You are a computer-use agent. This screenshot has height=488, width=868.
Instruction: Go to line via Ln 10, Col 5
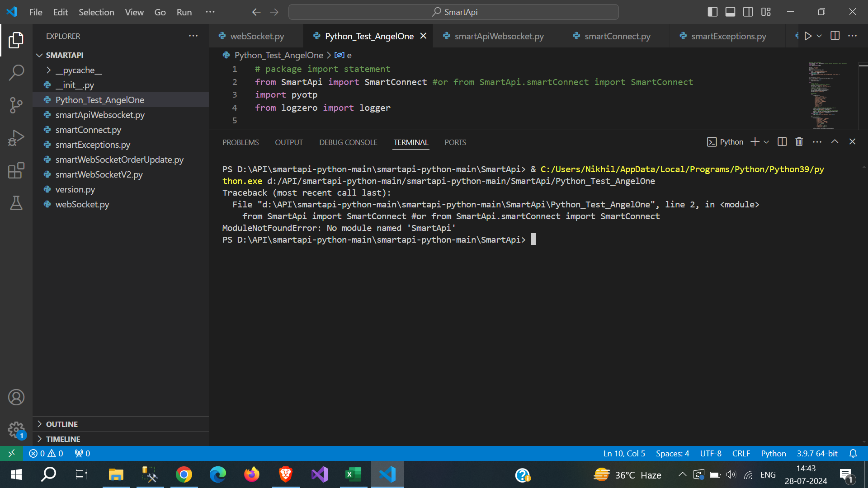(624, 453)
